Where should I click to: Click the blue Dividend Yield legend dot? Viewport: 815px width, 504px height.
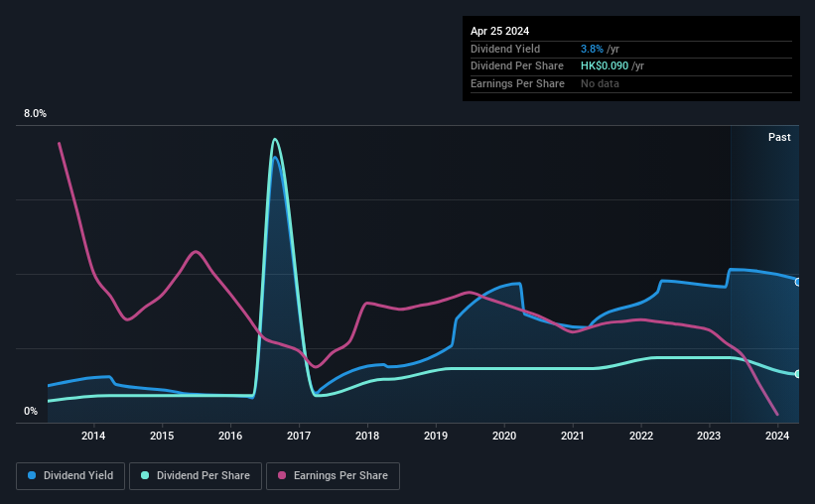coord(32,475)
